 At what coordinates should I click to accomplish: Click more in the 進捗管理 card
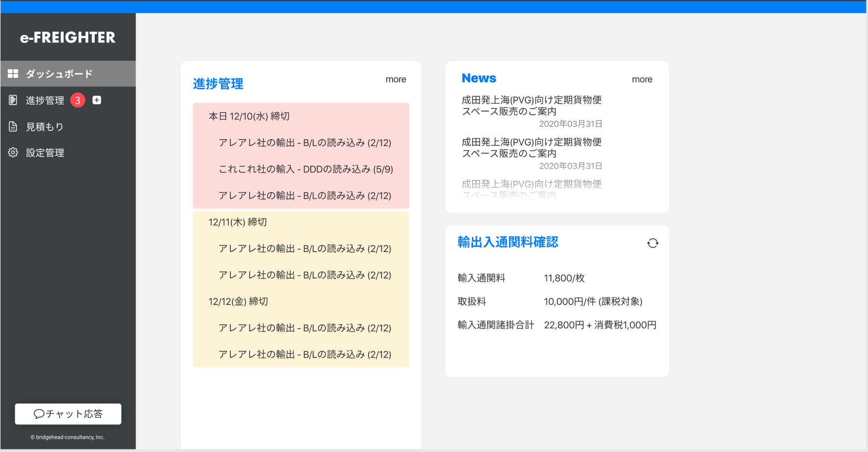[x=396, y=79]
